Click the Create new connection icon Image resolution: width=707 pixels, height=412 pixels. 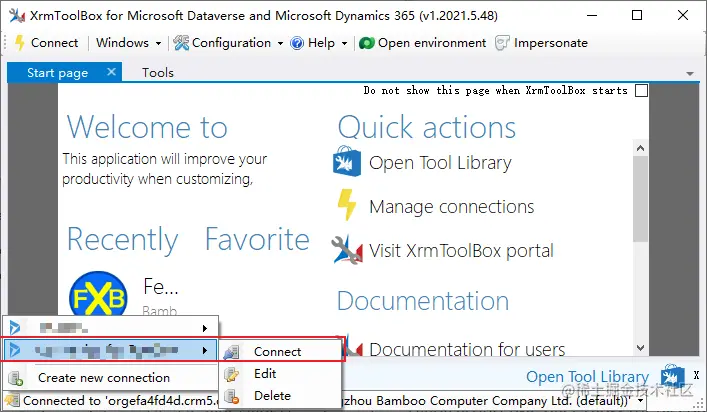pyautogui.click(x=15, y=378)
